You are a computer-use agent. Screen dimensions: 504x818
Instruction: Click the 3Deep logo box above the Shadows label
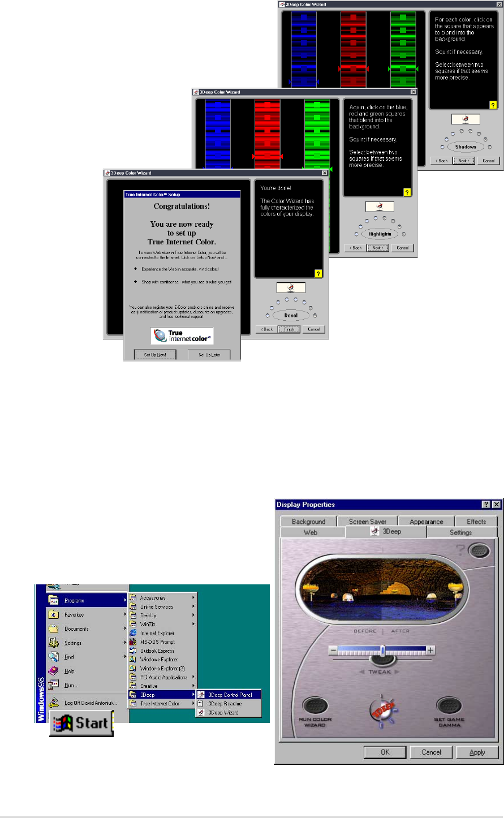click(466, 119)
